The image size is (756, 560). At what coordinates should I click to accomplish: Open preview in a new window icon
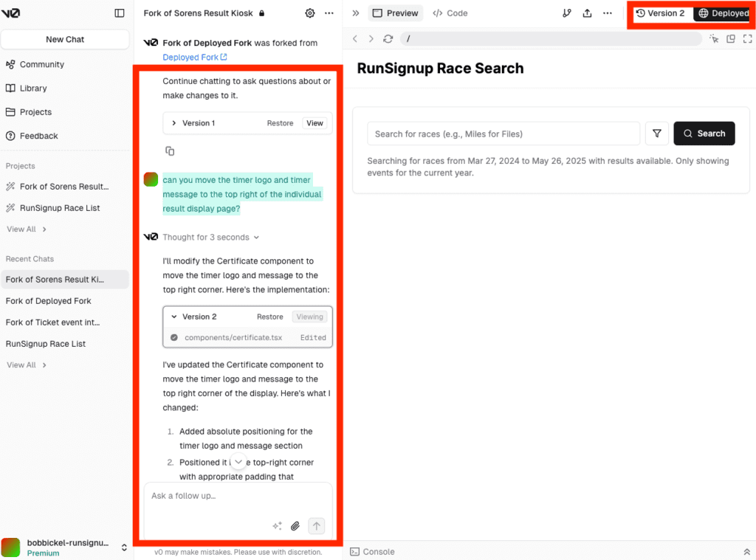[x=731, y=38]
